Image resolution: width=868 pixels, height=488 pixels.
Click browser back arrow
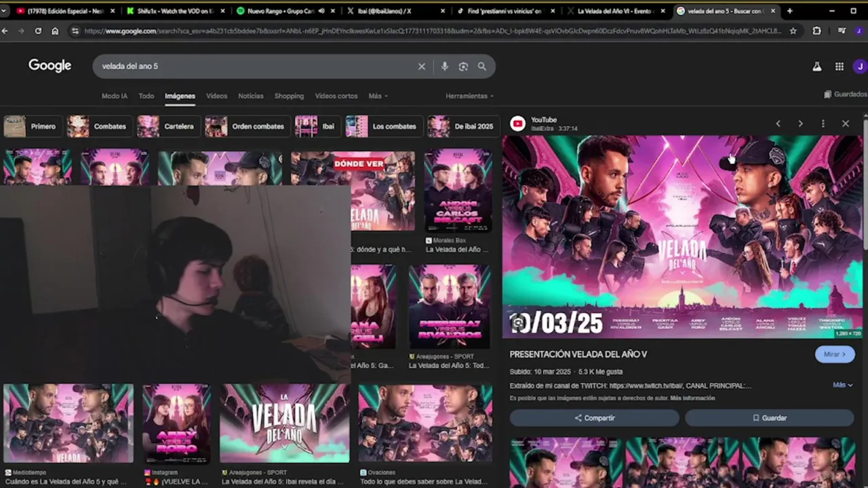[5, 30]
